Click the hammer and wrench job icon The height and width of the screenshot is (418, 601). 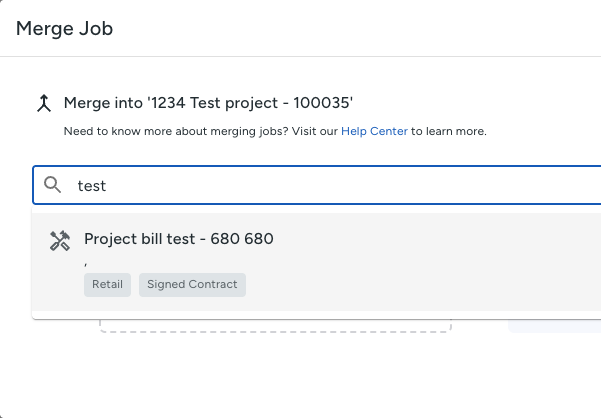59,240
